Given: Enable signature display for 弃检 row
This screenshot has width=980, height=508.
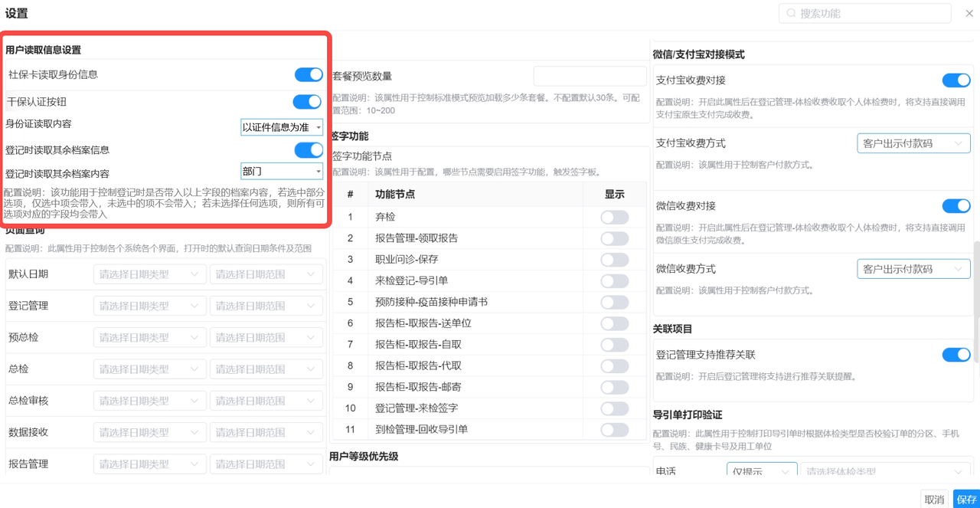Looking at the screenshot, I should click(x=614, y=218).
